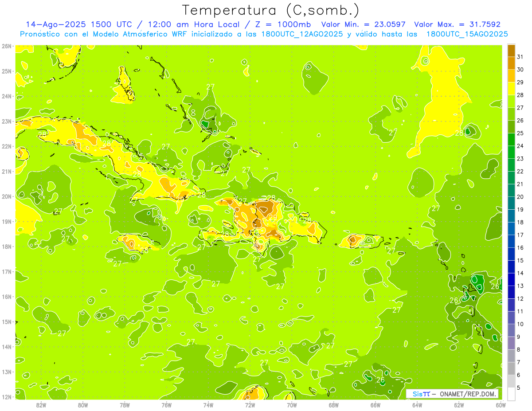Click the orange legend swatch between 30 and 31
The image size is (532, 411).
511,63
